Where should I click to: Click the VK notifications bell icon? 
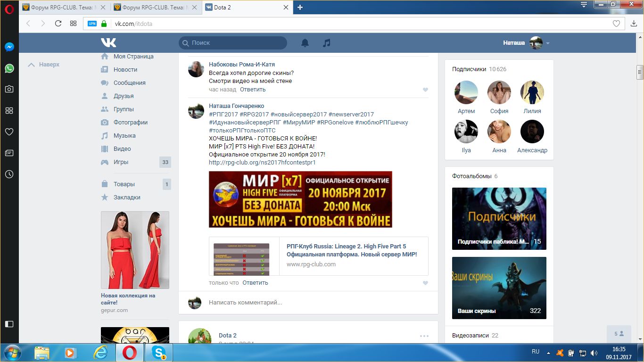305,43
